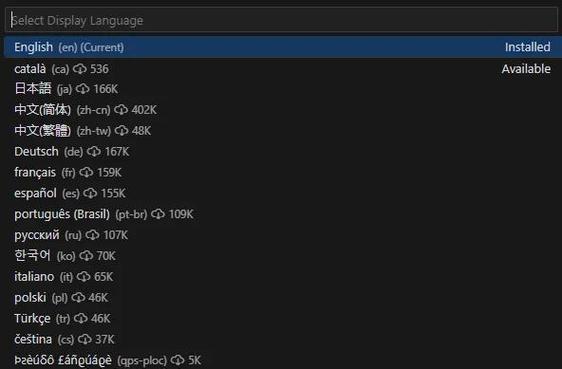Click cloud download icon beside Deutsch
The image size is (562, 369).
tap(94, 152)
